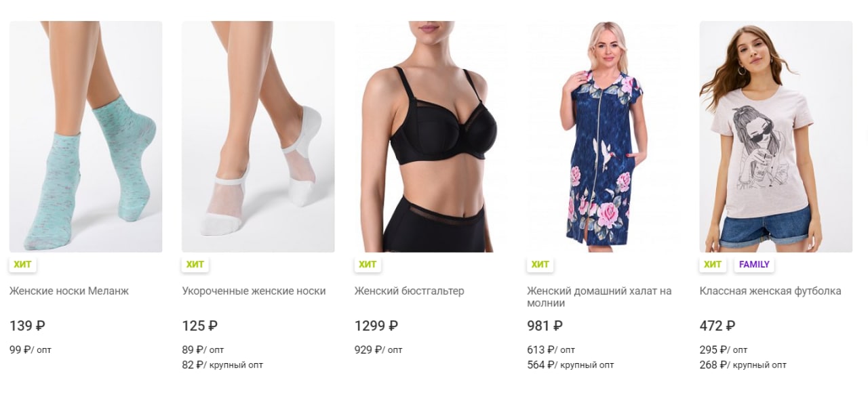This screenshot has height=401, width=868.
Task: Open the Классная женская футболка link
Action: 770,291
